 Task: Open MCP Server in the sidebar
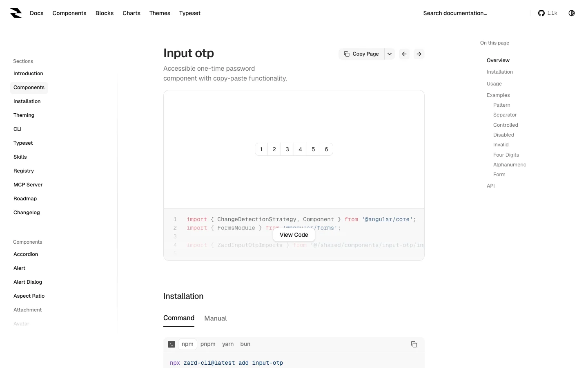(28, 185)
